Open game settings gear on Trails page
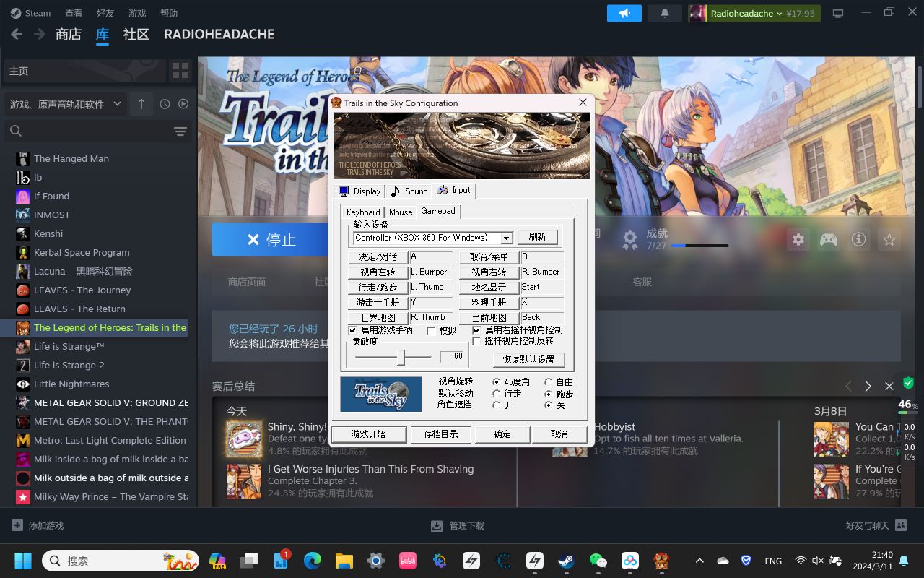 pos(798,240)
